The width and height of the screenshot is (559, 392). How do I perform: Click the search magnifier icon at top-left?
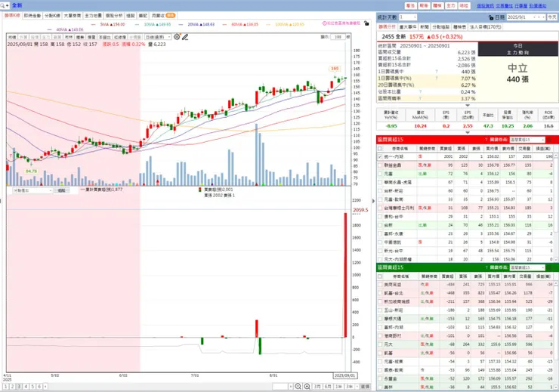pyautogui.click(x=3, y=5)
